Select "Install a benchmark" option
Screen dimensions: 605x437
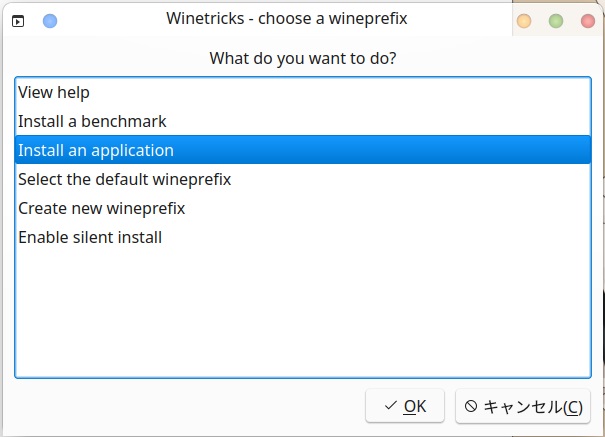point(92,121)
